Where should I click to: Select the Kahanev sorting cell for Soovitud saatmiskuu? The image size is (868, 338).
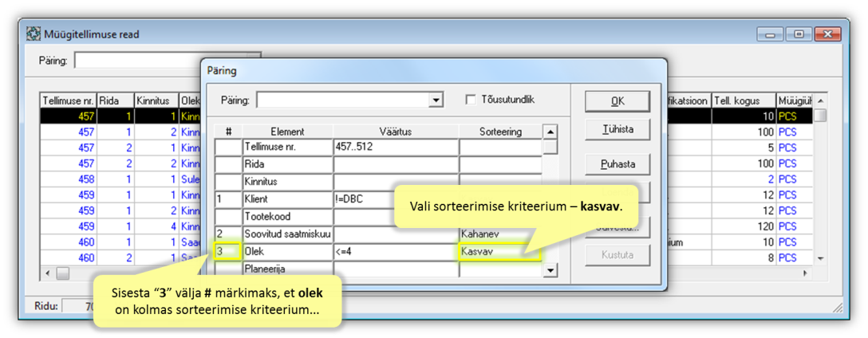[499, 234]
